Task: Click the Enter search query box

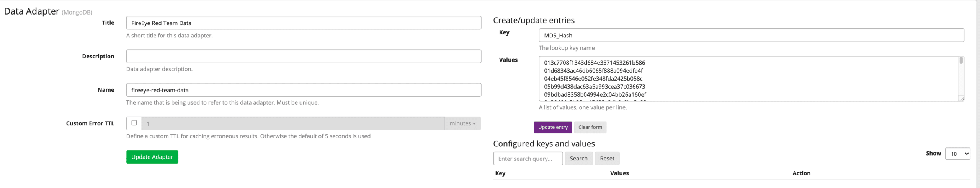Action: tap(528, 159)
